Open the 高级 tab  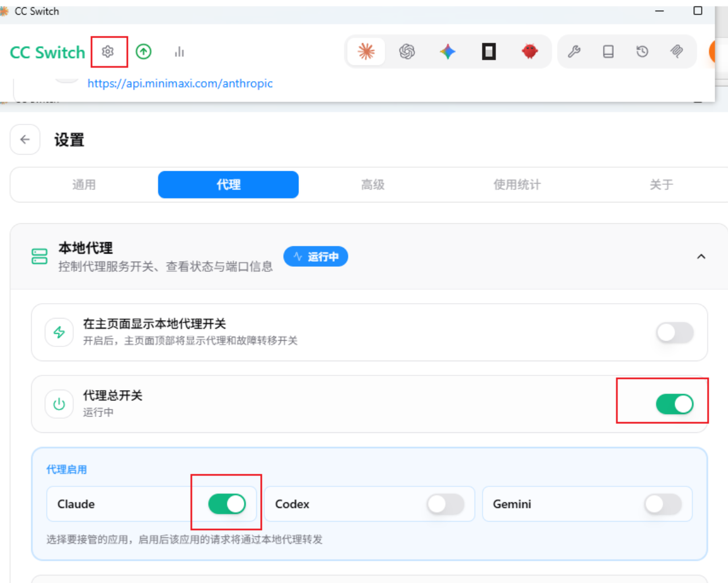[x=373, y=185]
